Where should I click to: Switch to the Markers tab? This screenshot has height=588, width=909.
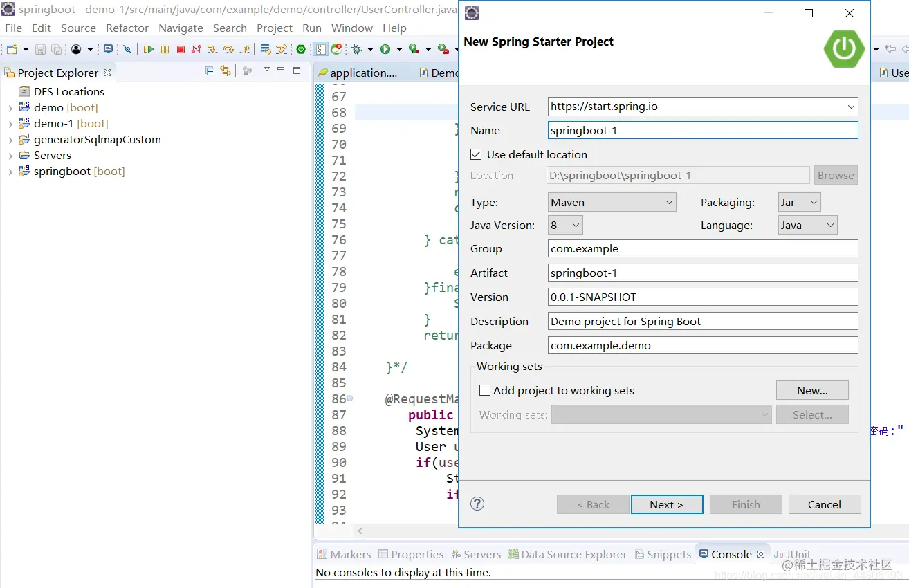point(344,554)
